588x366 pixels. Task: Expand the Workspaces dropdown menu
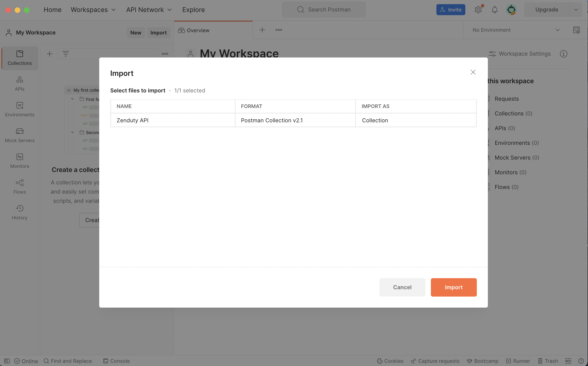pos(93,10)
